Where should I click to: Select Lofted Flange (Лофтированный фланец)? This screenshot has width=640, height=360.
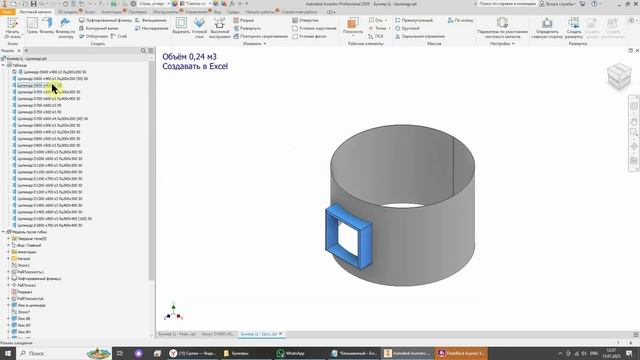(x=105, y=20)
